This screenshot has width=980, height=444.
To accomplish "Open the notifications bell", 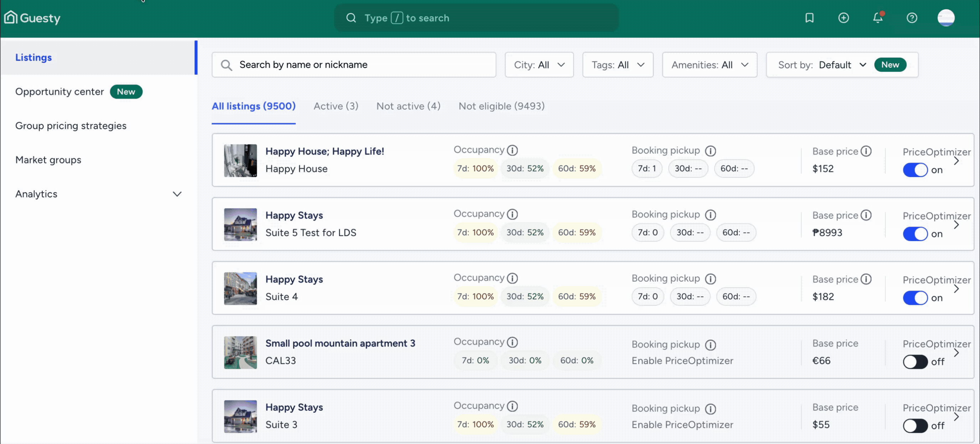I will click(878, 18).
